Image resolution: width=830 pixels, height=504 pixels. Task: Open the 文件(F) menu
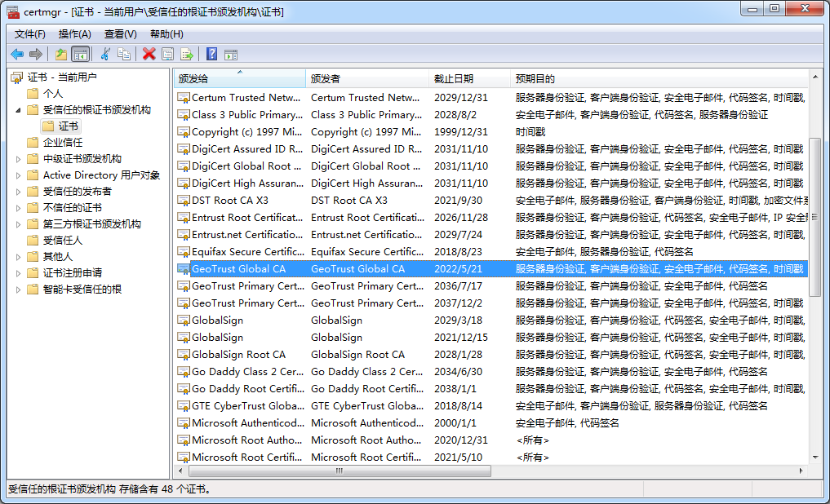click(x=29, y=34)
